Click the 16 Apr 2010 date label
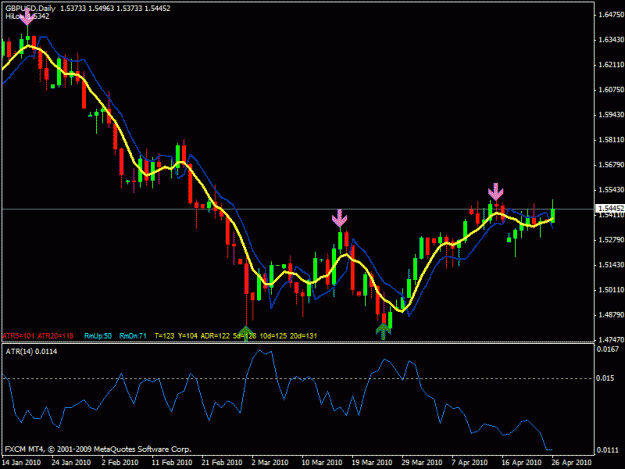The image size is (625, 469). pyautogui.click(x=521, y=463)
